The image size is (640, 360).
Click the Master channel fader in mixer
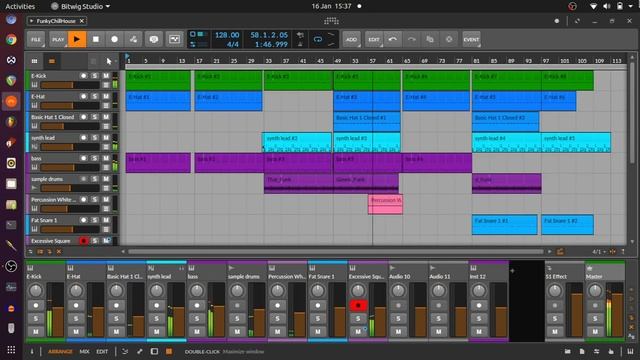(617, 309)
